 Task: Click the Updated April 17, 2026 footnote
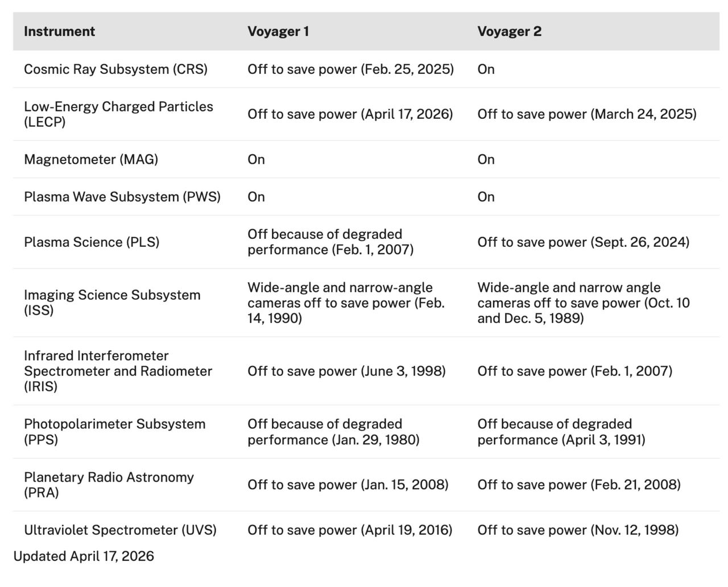[84, 556]
